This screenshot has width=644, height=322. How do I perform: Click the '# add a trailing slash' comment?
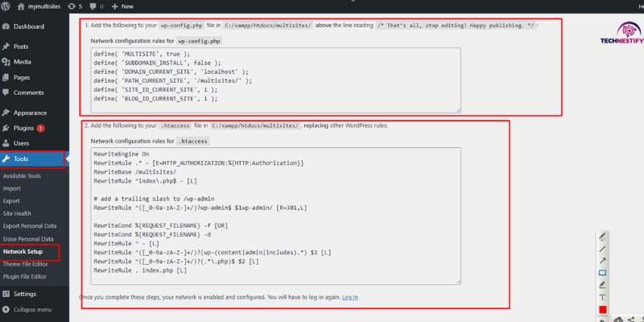pos(154,199)
